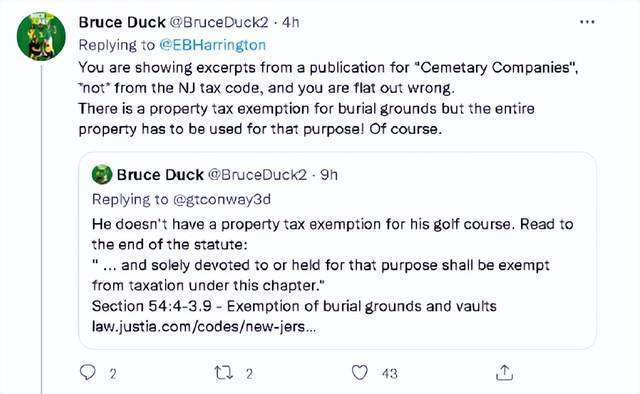The height and width of the screenshot is (394, 640).
Task: Open the three-dot more options menu
Action: (587, 22)
